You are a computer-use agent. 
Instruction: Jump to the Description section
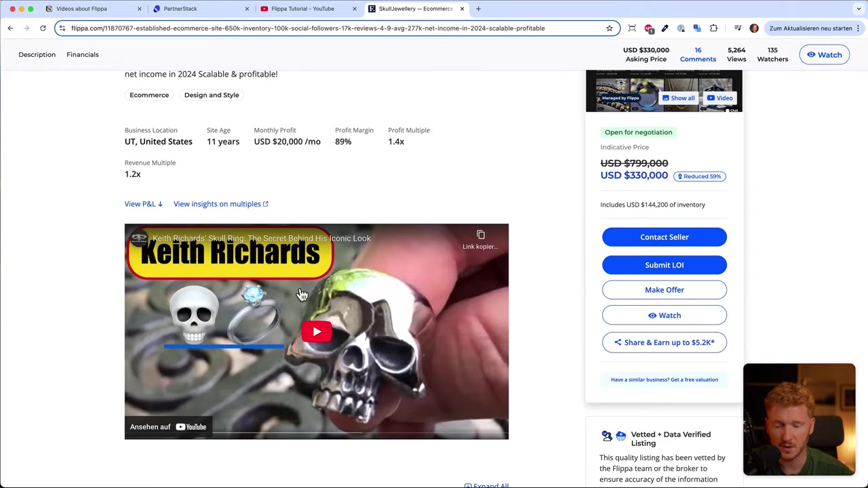point(37,54)
